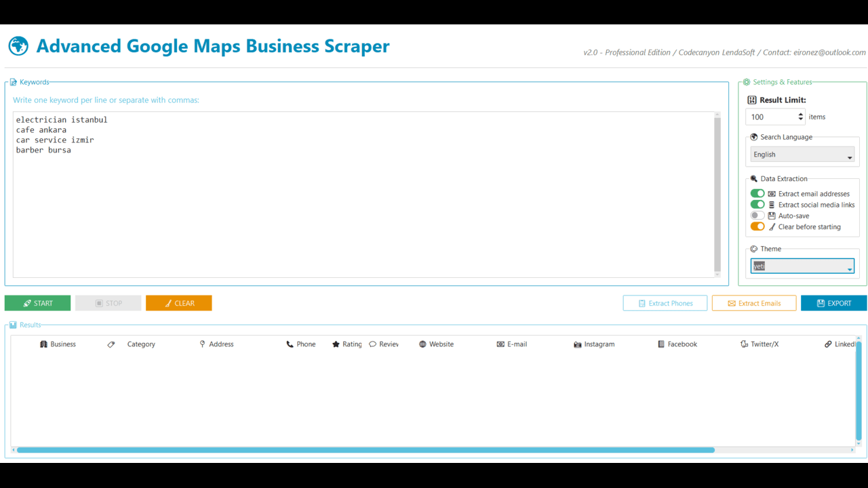The height and width of the screenshot is (488, 868).
Task: Click the Extract Emails button
Action: [754, 303]
